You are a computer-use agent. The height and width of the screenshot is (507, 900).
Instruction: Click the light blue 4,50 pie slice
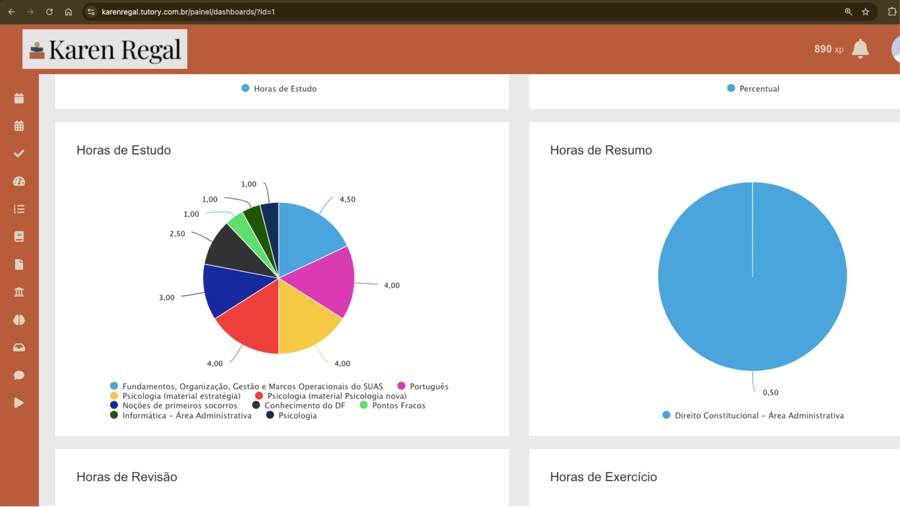(307, 233)
